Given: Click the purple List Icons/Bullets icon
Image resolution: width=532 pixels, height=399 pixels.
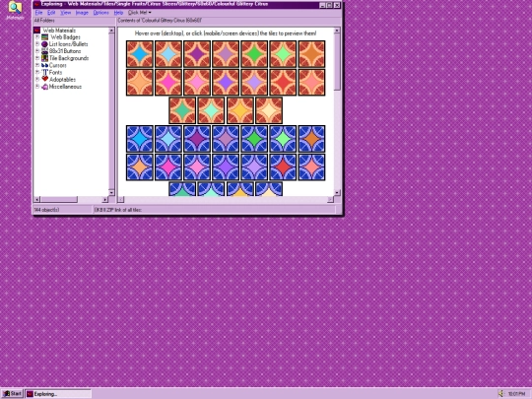Looking at the screenshot, I should [44, 44].
